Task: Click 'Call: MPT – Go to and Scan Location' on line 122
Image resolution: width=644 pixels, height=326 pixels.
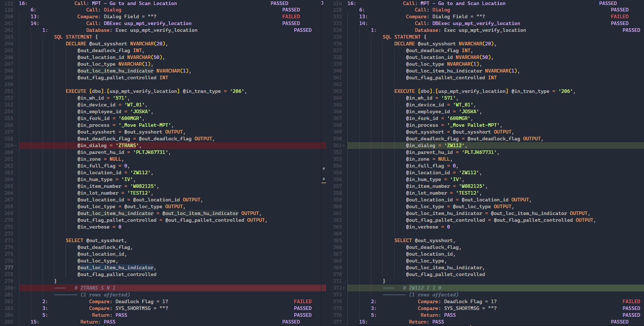Action: click(126, 3)
